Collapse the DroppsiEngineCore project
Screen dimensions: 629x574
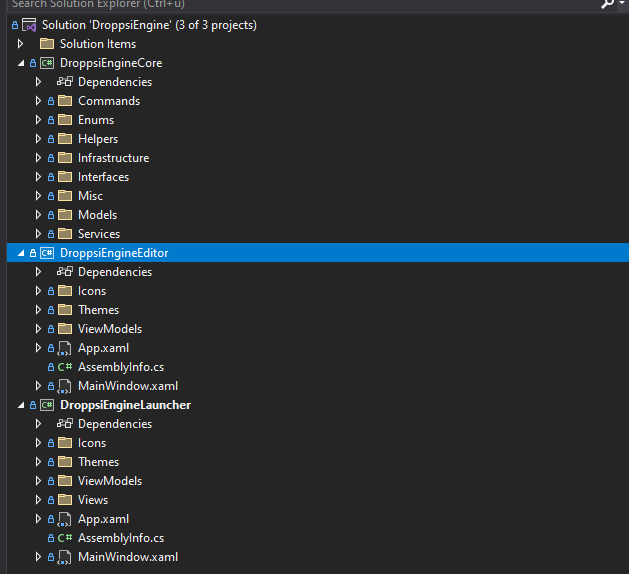(x=21, y=63)
